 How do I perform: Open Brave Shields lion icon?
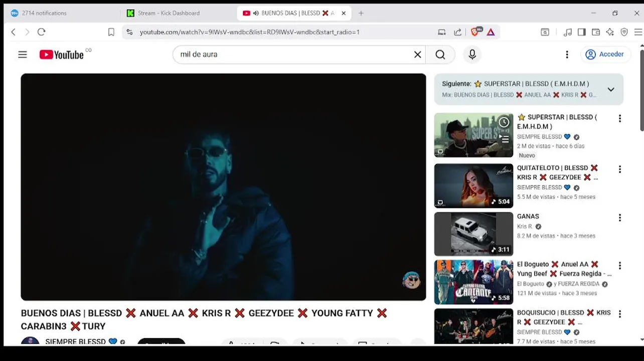tap(475, 32)
